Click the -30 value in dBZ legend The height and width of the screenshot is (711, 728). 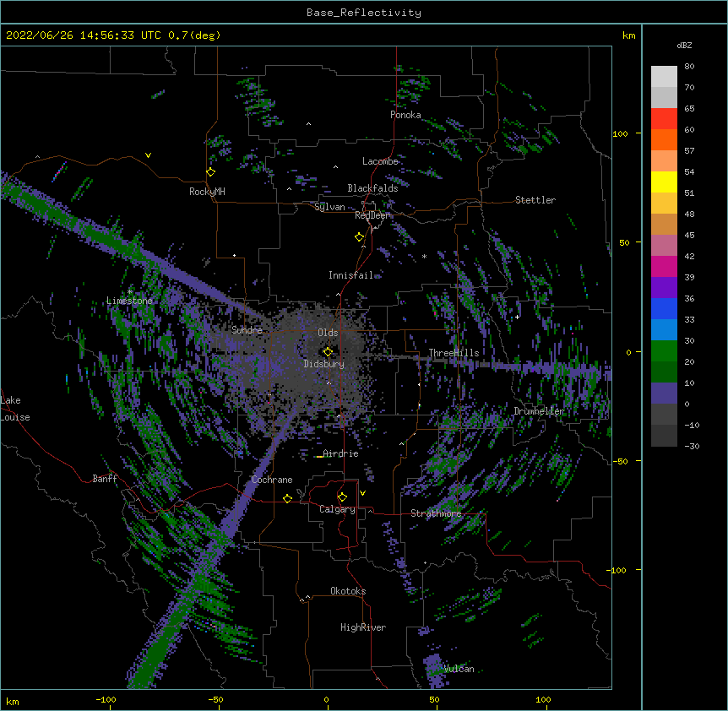pyautogui.click(x=692, y=447)
